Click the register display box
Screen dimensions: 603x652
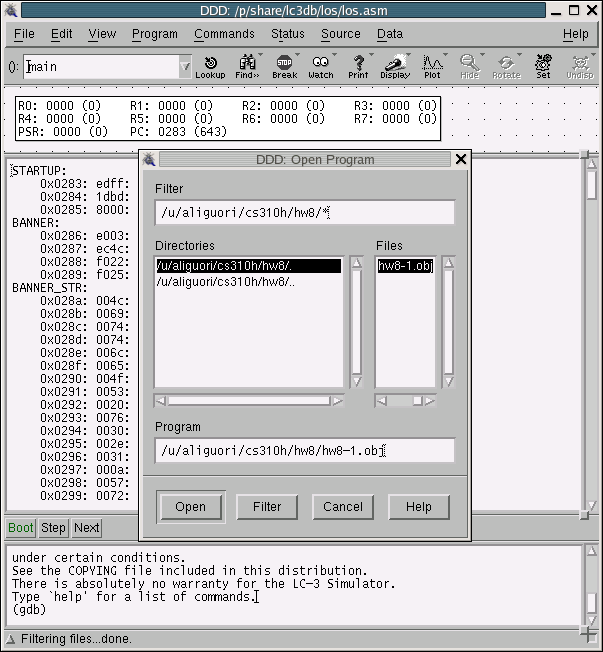coord(228,119)
